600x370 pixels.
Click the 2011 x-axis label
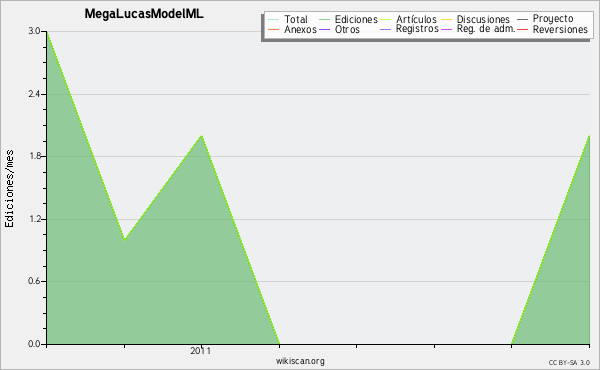pyautogui.click(x=201, y=351)
